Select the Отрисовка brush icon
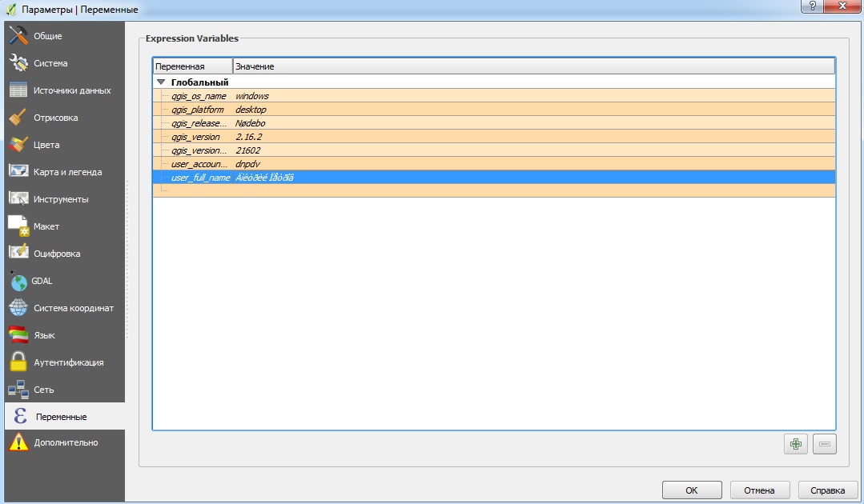This screenshot has width=864, height=504. pos(18,117)
